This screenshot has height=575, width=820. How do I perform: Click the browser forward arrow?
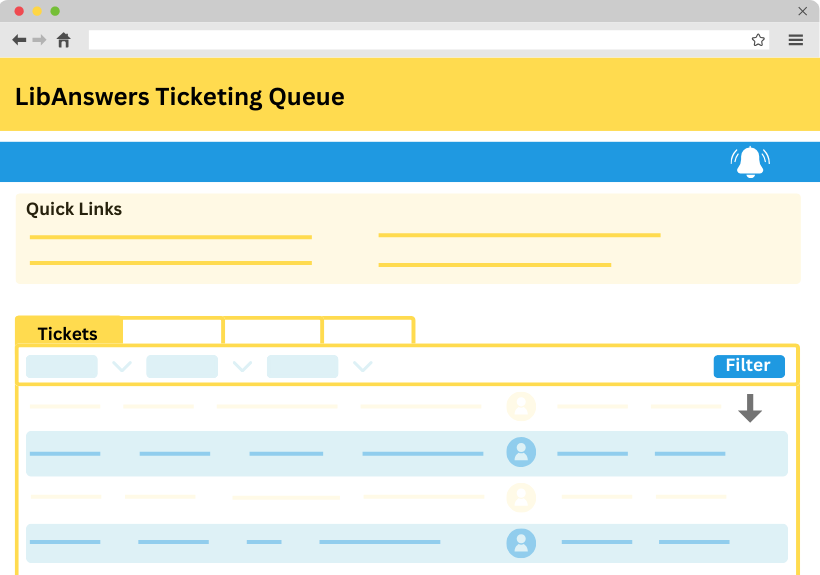click(40, 40)
